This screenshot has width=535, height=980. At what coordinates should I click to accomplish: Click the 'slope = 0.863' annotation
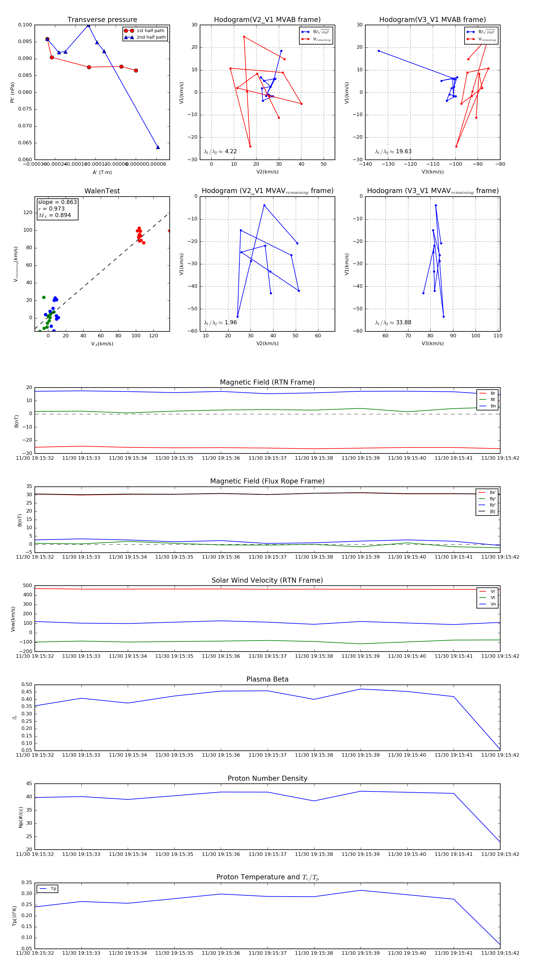tap(57, 202)
